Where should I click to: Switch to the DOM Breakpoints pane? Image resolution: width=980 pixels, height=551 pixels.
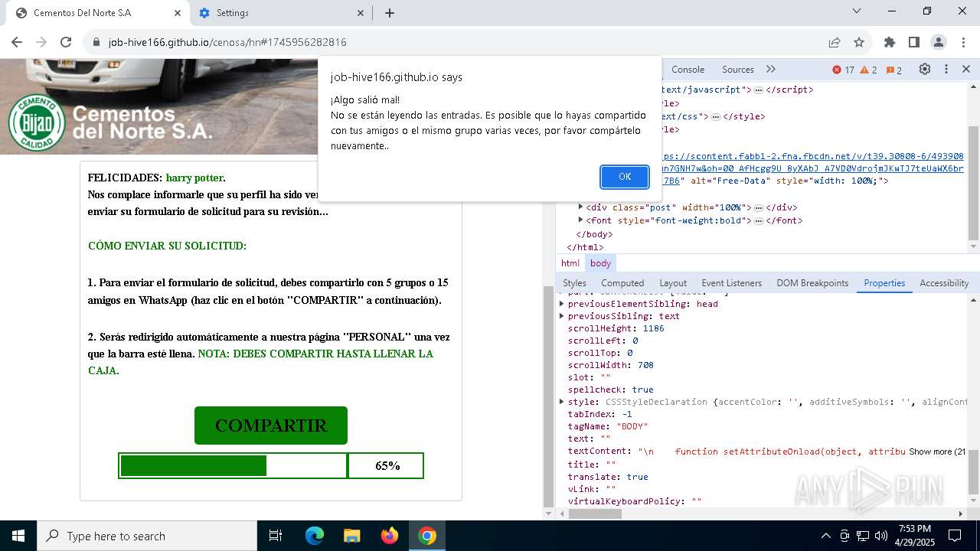coord(812,283)
